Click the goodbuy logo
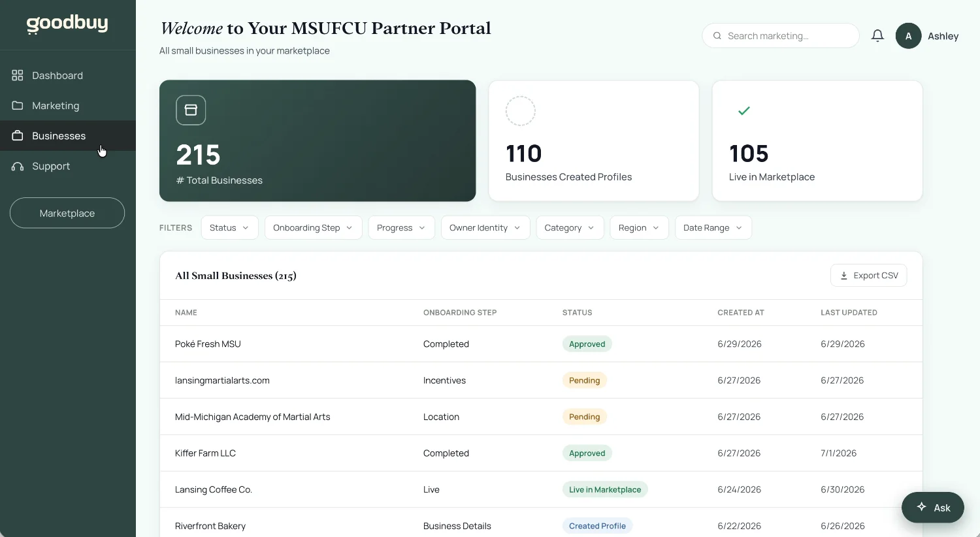Viewport: 980px width, 537px height. (x=67, y=24)
